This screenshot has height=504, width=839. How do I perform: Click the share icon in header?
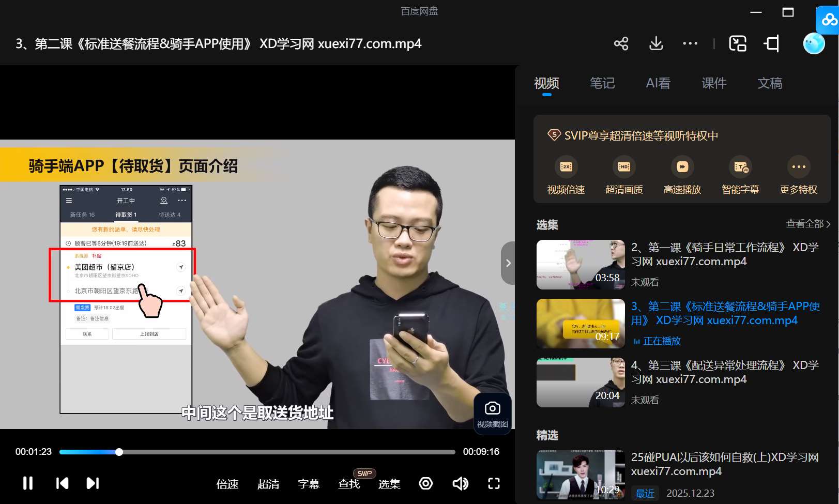[621, 43]
